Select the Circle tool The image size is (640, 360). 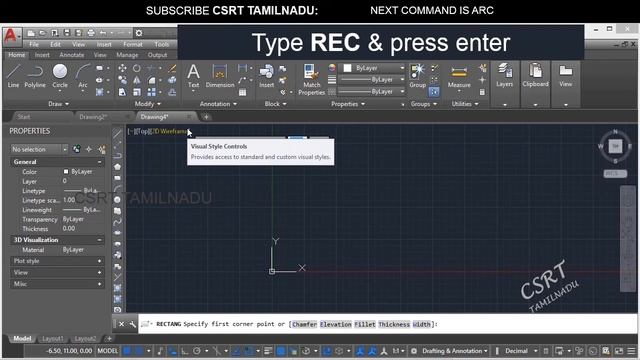[60, 76]
